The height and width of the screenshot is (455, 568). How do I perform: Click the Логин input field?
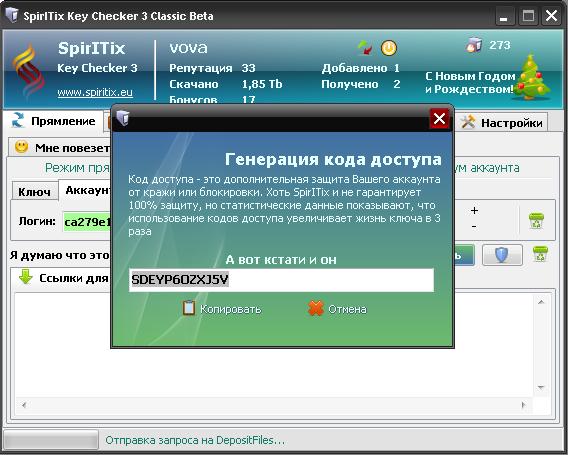tap(87, 222)
